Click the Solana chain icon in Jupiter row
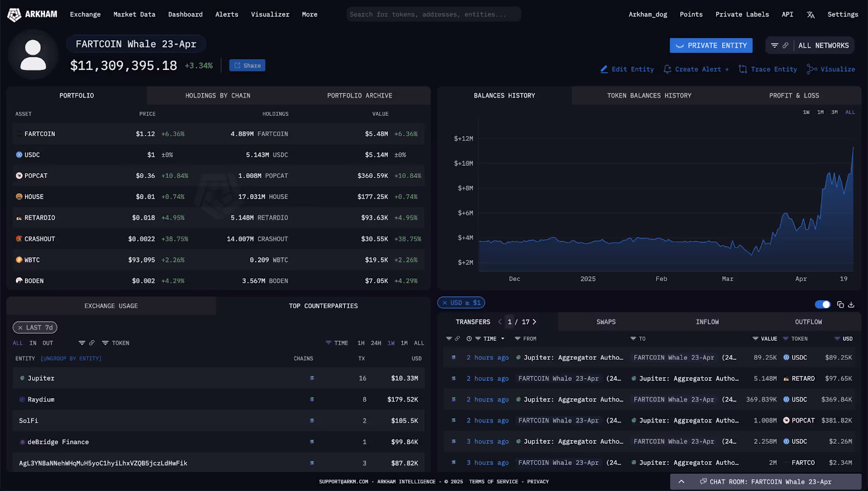 pos(312,378)
